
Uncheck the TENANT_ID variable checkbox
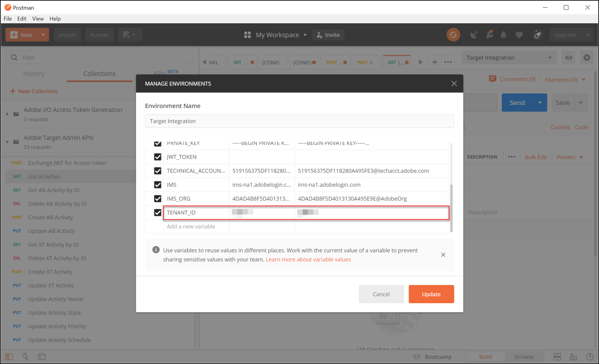pos(158,212)
